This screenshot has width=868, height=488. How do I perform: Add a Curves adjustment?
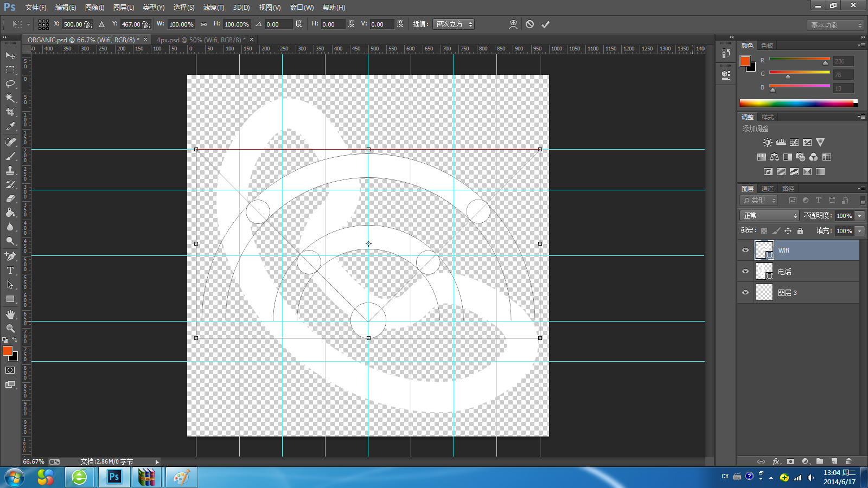794,143
